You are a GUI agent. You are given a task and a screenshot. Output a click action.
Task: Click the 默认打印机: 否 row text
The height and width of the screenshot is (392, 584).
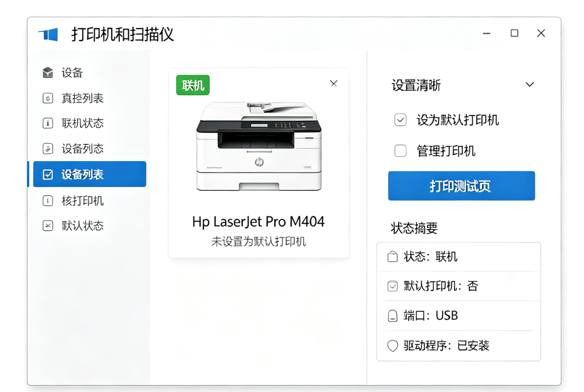441,286
